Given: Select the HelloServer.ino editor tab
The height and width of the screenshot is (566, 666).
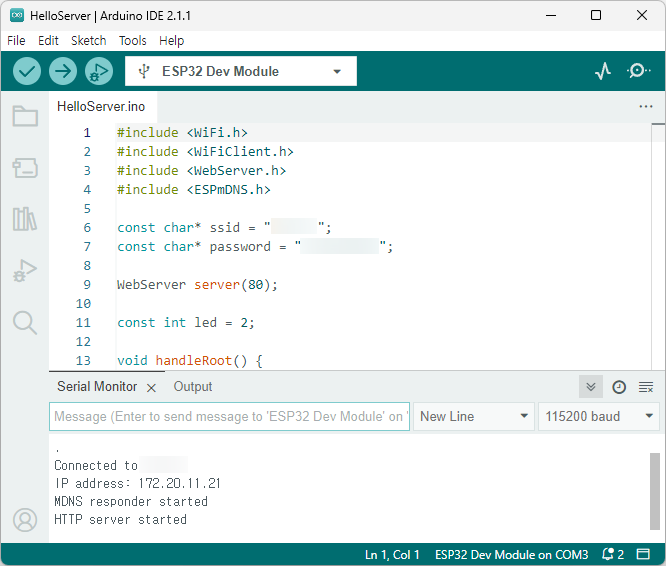Looking at the screenshot, I should pyautogui.click(x=101, y=107).
